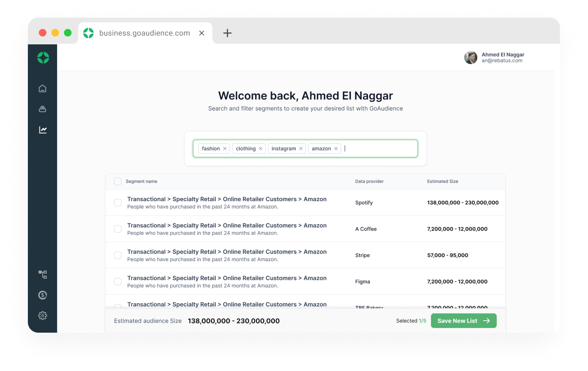Open the stacked lists icon in sidebar

(x=42, y=109)
